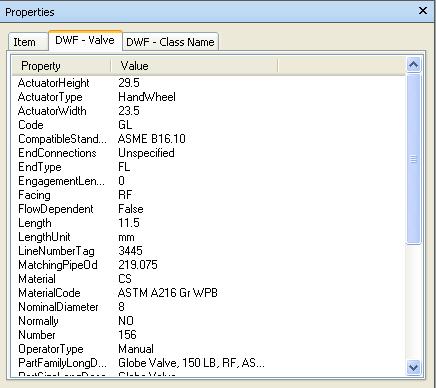Select the ActuatorType property row
436x388 pixels.
tap(209, 97)
